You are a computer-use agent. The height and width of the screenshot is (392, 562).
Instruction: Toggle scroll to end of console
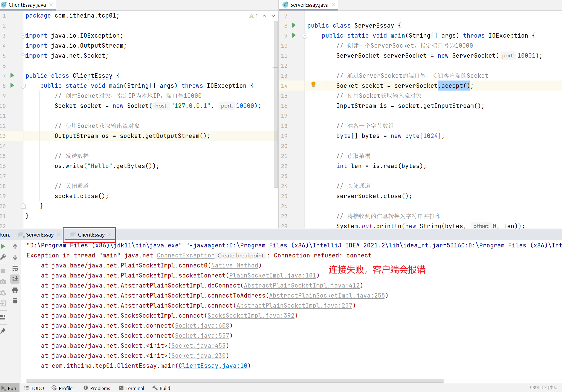coord(15,279)
